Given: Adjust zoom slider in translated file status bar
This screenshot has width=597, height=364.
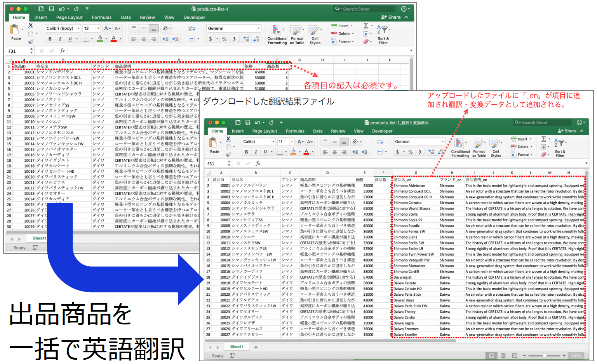Looking at the screenshot, I should [545, 355].
